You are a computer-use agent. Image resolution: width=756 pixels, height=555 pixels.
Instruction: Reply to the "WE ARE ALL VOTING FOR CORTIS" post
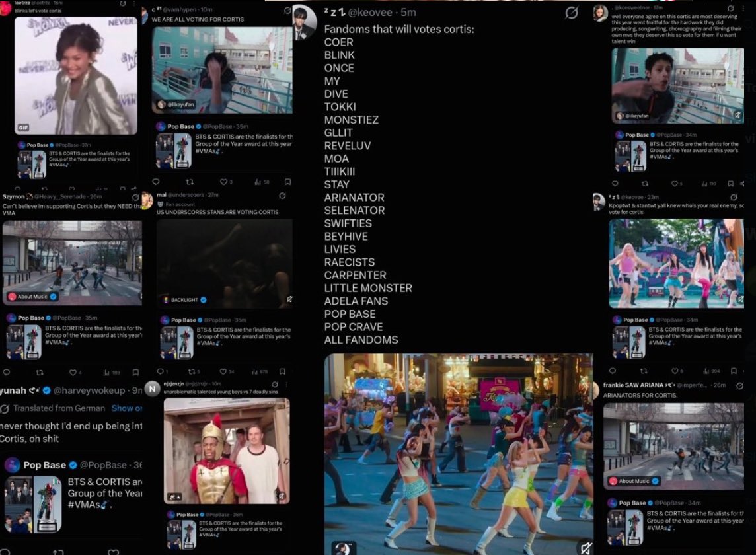156,182
